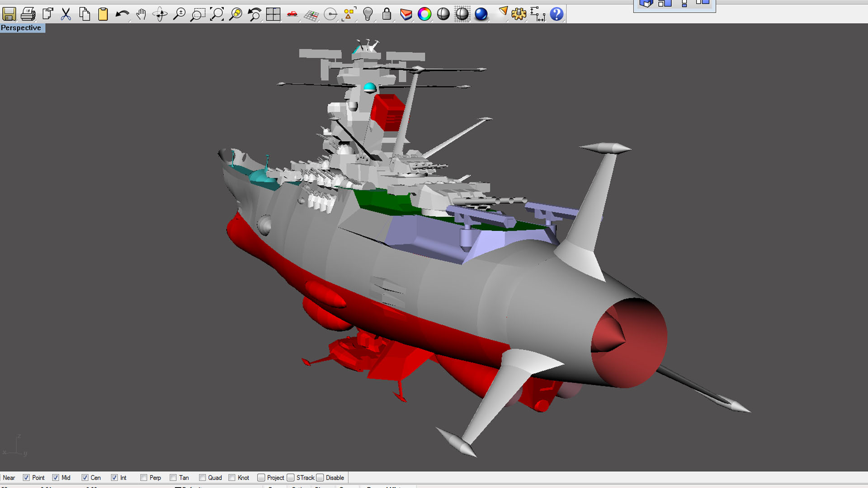Open Help with the question mark icon

point(557,14)
